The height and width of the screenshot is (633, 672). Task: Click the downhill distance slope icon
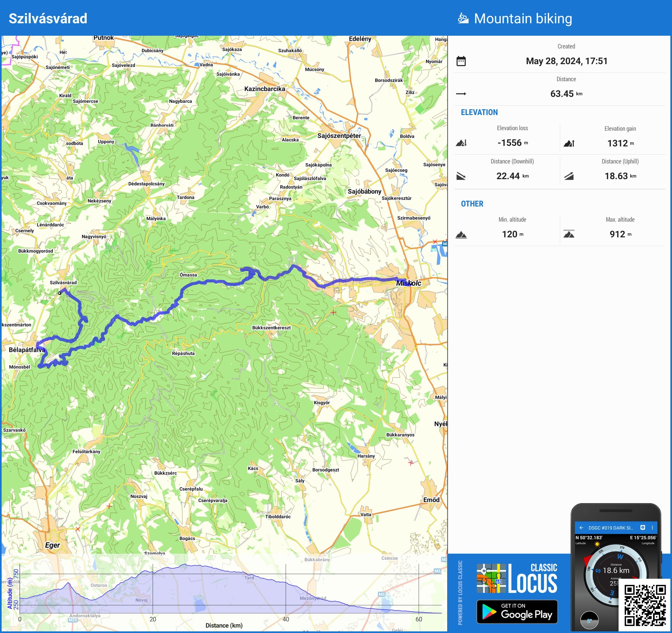coord(461,176)
